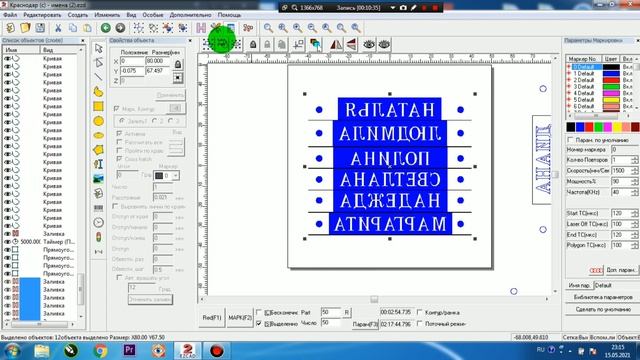Select the Timer clock tool
Viewport: 640px width, 360px height.
[x=98, y=222]
